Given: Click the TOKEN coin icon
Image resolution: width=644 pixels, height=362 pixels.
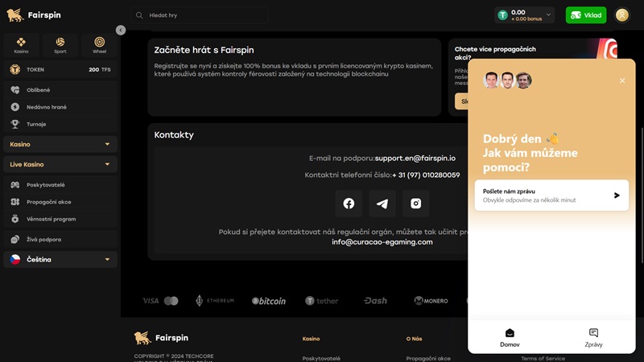Looking at the screenshot, I should (x=15, y=70).
